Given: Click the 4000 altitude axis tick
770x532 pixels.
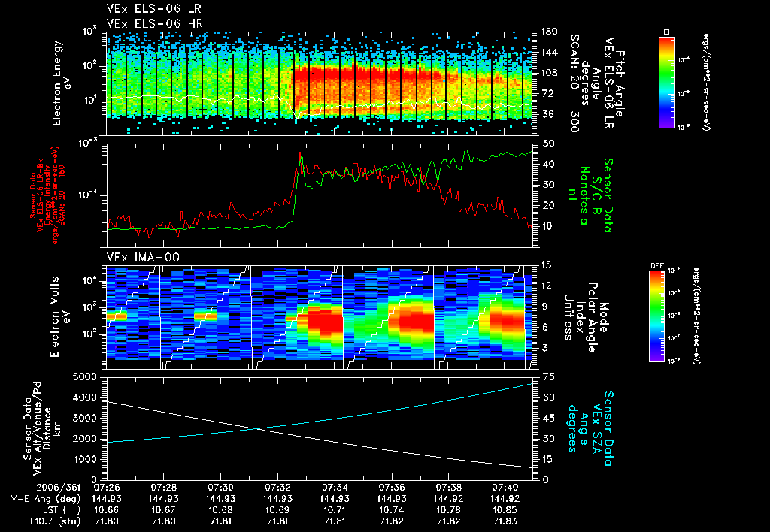Looking at the screenshot, I should pos(83,397).
